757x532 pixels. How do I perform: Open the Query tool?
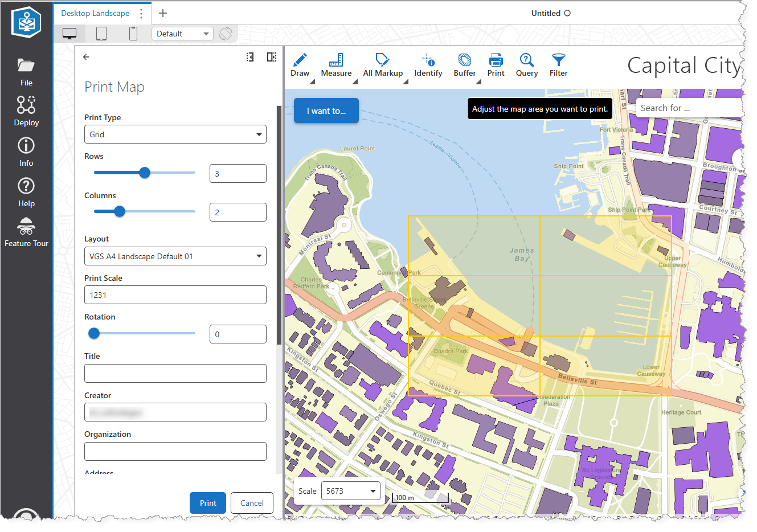[527, 65]
